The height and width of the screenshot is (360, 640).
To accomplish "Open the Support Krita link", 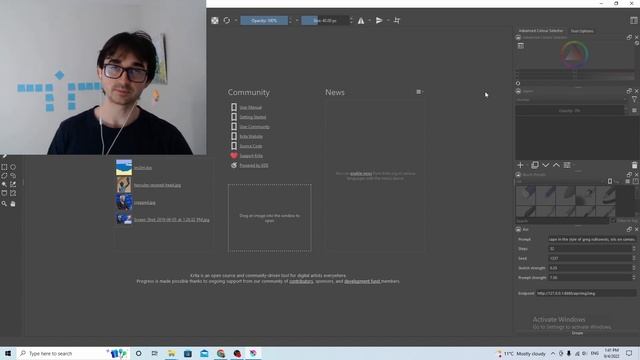I will pos(251,156).
